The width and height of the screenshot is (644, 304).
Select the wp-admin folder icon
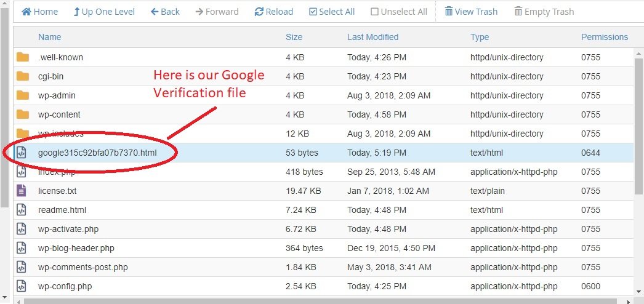coord(23,95)
